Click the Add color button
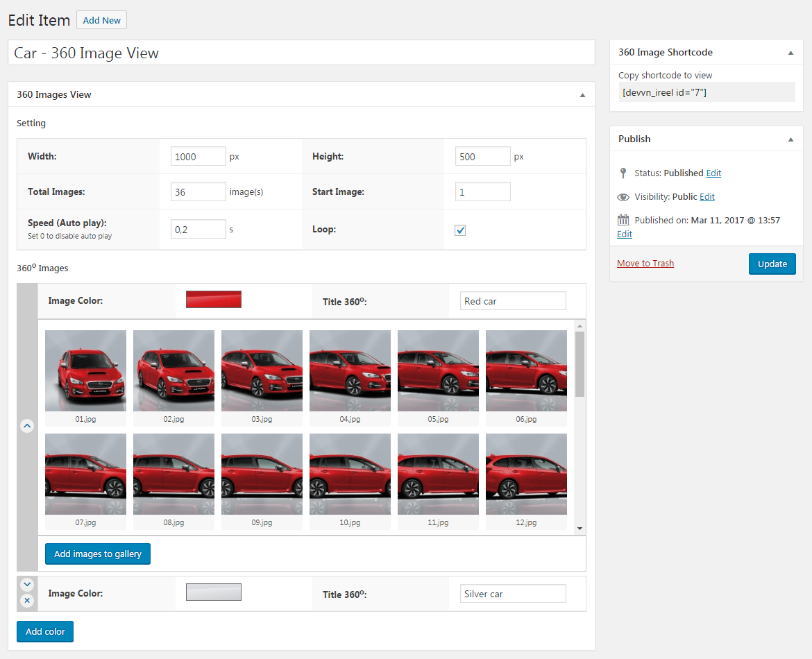The height and width of the screenshot is (659, 812). [45, 632]
